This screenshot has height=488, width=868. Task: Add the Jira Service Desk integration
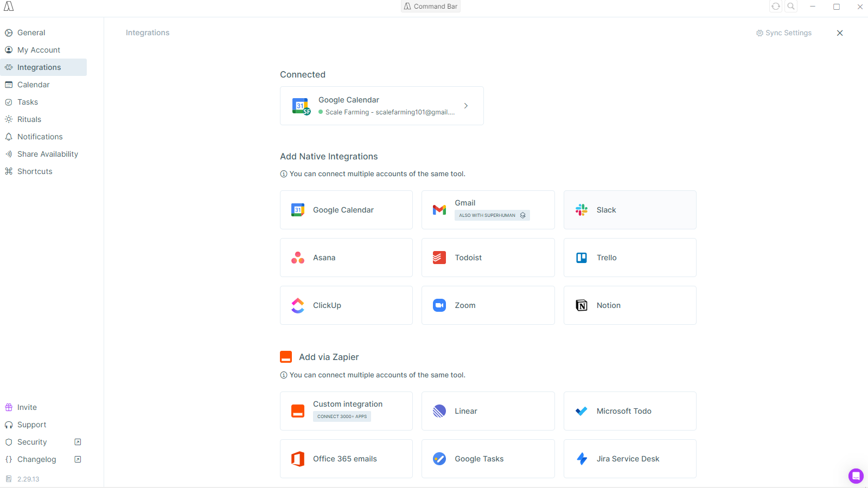point(630,459)
